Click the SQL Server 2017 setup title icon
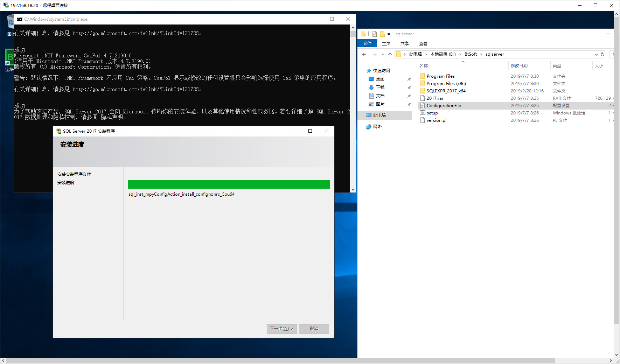620x364 pixels. [59, 131]
